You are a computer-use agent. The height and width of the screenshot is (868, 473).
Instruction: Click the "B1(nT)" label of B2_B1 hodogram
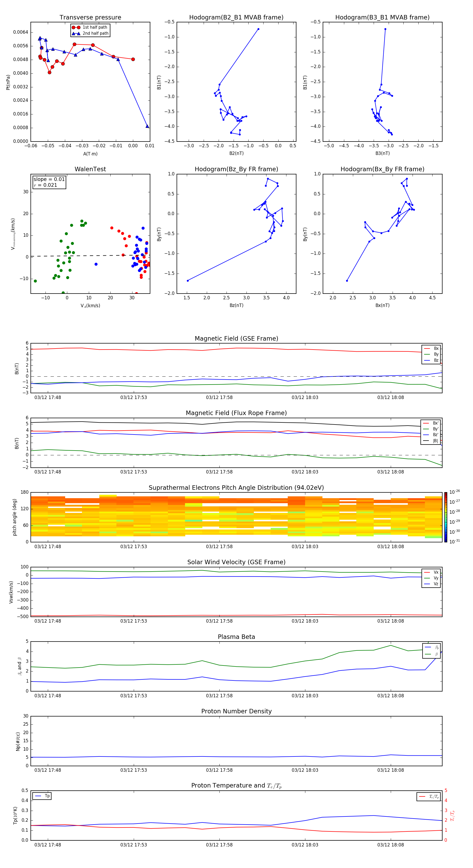(159, 82)
